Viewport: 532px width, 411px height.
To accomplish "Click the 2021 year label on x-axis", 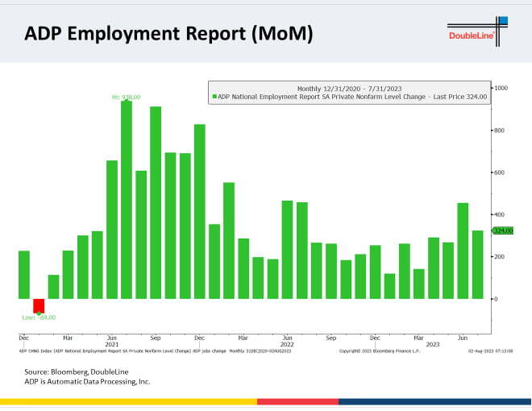I will click(x=111, y=345).
